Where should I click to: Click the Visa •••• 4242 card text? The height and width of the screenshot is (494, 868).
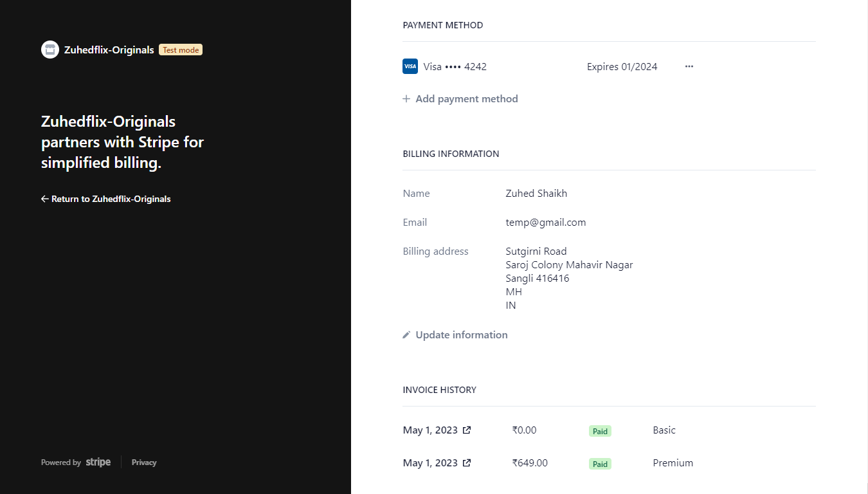pos(455,66)
